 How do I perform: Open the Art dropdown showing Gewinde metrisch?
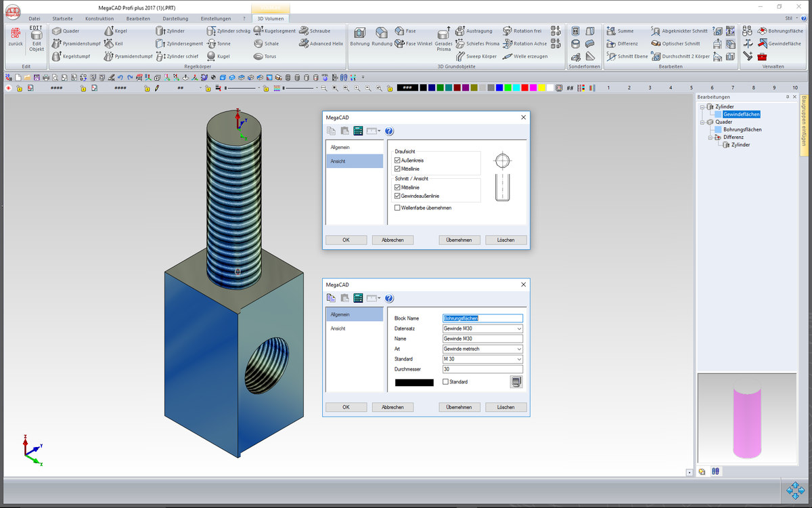tap(519, 349)
